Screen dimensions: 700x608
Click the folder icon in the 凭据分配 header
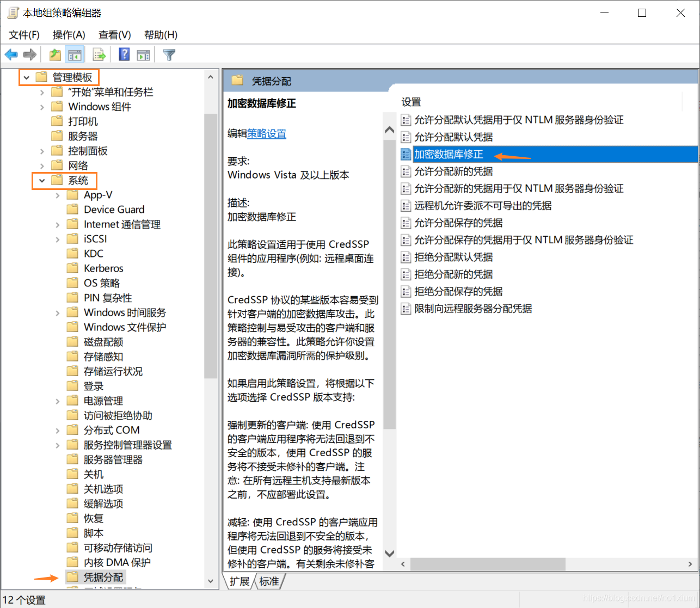[x=237, y=81]
